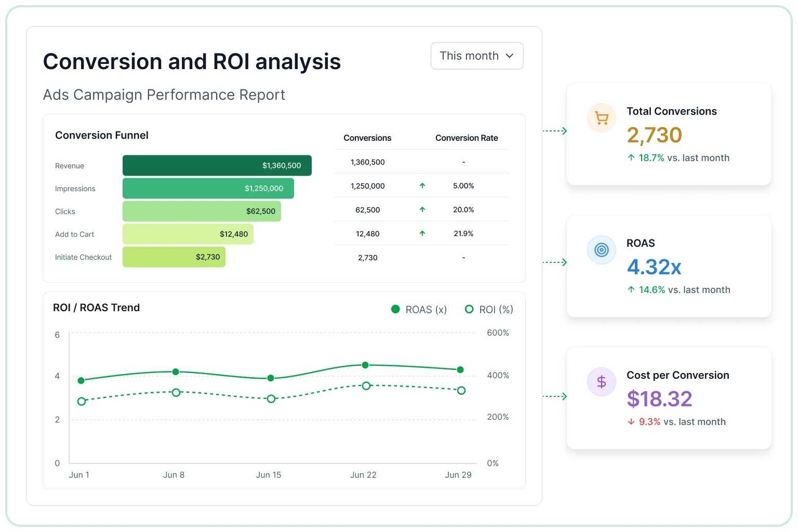Click the target icon in the ROAS card

[602, 250]
